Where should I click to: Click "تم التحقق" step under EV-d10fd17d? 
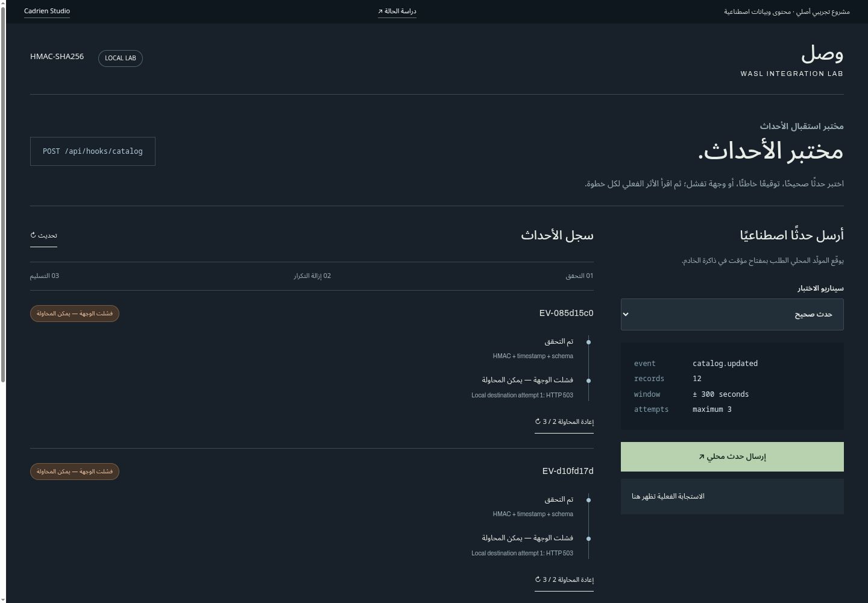pos(559,499)
